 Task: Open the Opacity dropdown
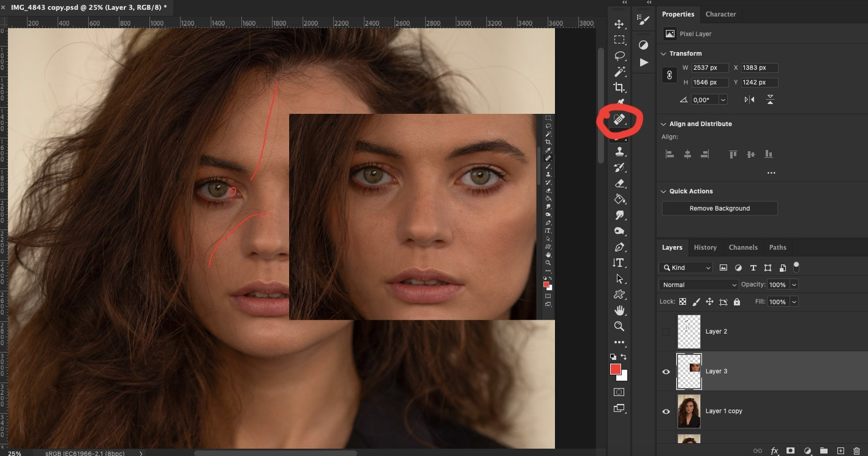793,285
